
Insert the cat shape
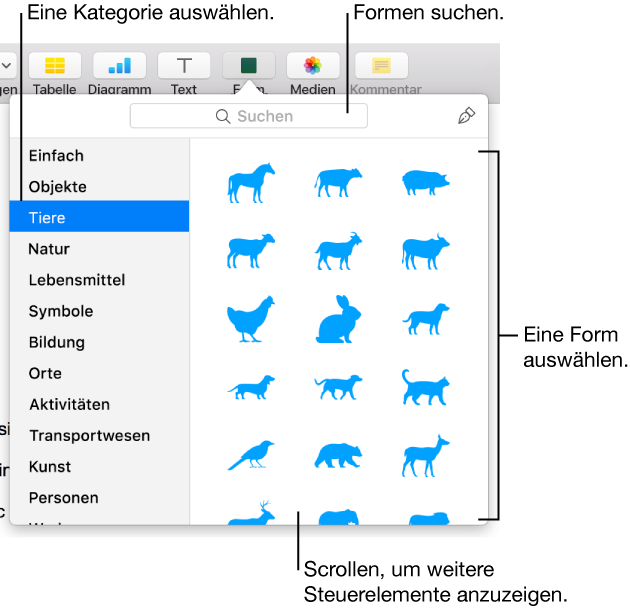(x=426, y=387)
